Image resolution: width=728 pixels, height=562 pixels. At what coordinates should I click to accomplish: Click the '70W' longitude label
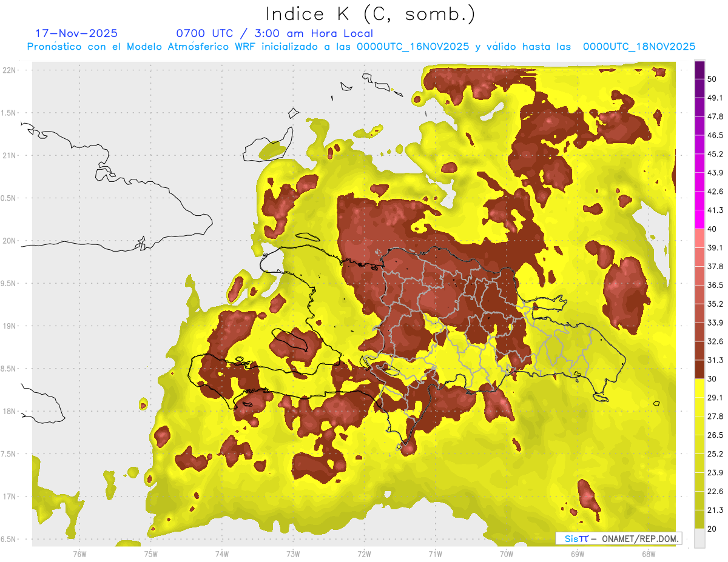506,554
